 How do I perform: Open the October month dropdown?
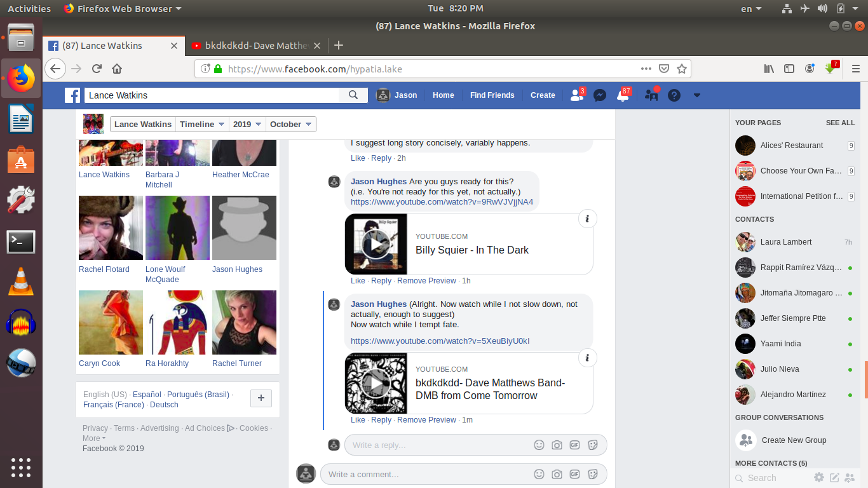(291, 124)
